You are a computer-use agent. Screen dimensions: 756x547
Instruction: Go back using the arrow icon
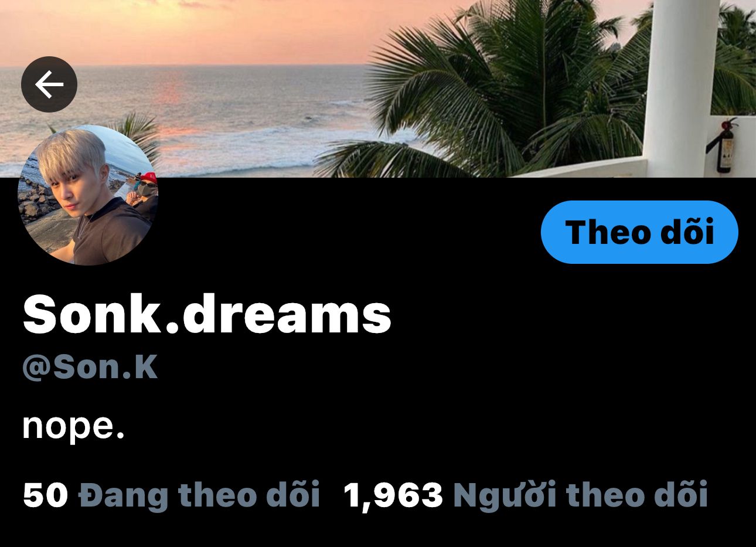49,85
